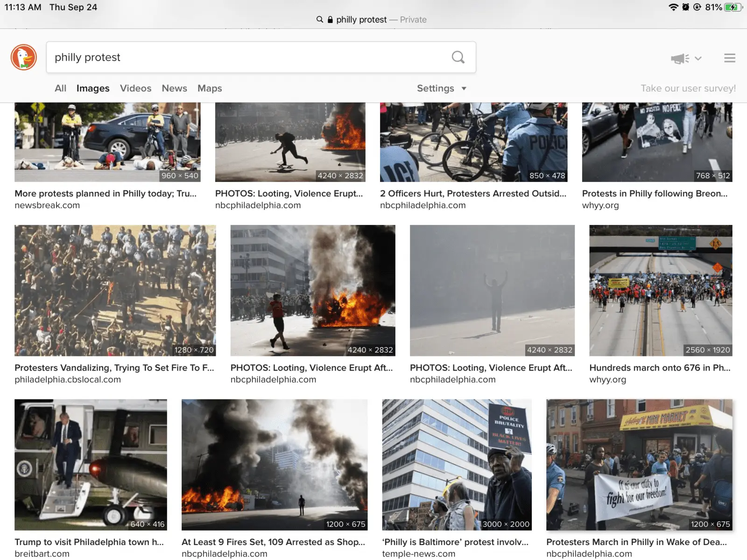Click the DuckDuckGo duck logo
The image size is (747, 560).
tap(24, 57)
